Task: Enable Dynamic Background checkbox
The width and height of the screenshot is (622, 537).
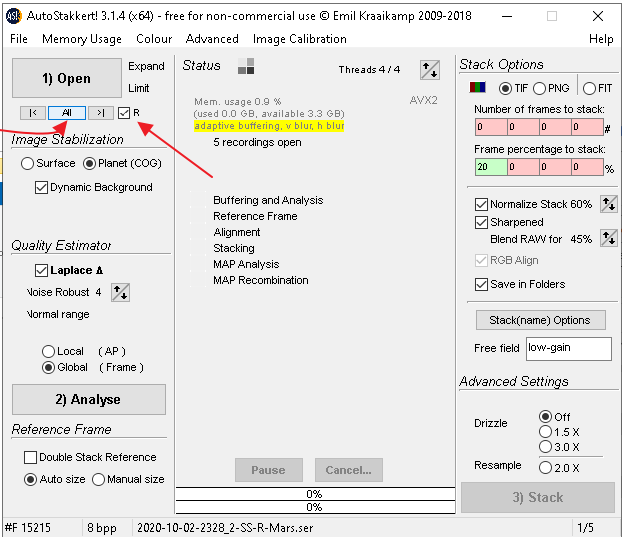Action: pos(42,187)
